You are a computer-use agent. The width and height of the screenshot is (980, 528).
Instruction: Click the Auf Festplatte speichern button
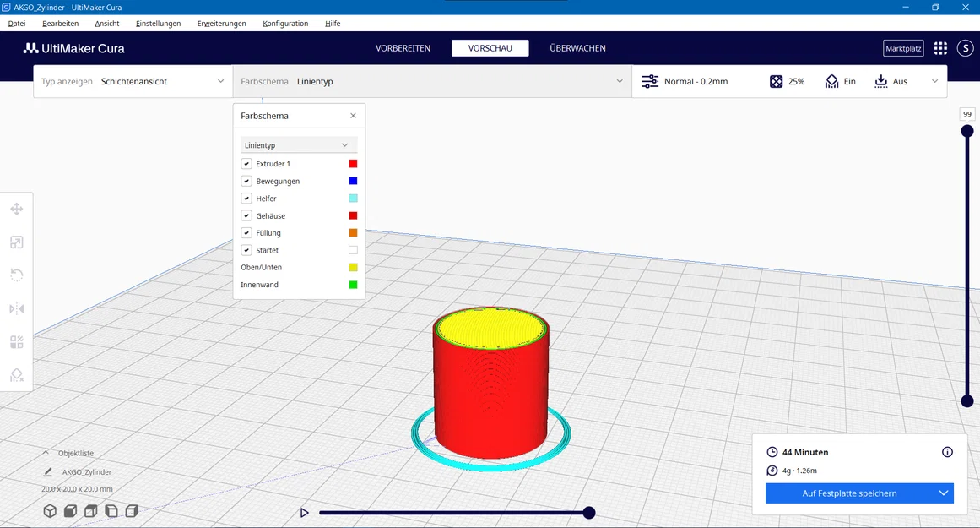(850, 493)
